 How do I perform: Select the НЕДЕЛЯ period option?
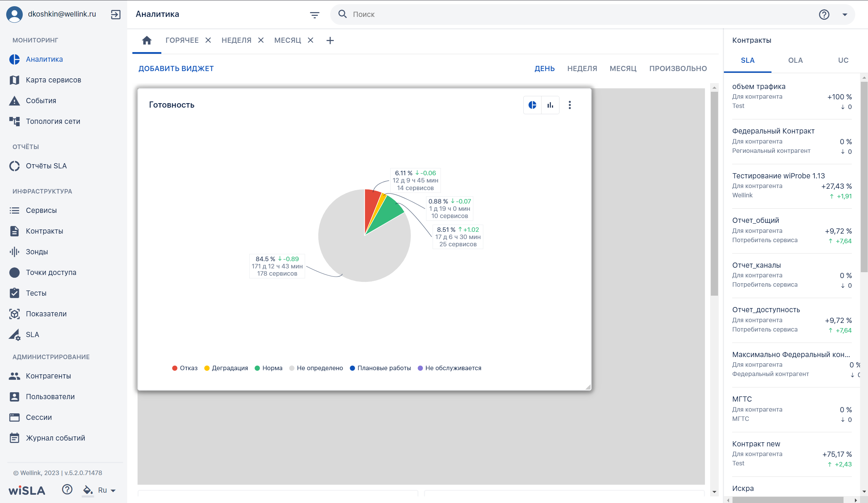pos(582,69)
